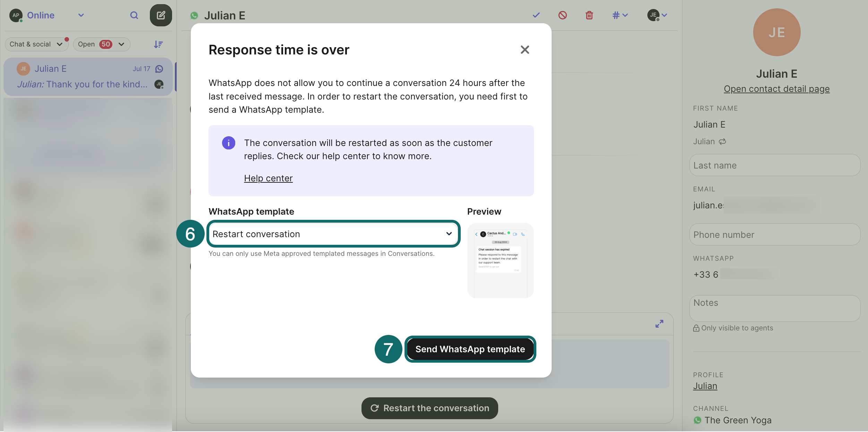Click the swap name arrows icon
Screen dimensions: 868x432
point(722,141)
